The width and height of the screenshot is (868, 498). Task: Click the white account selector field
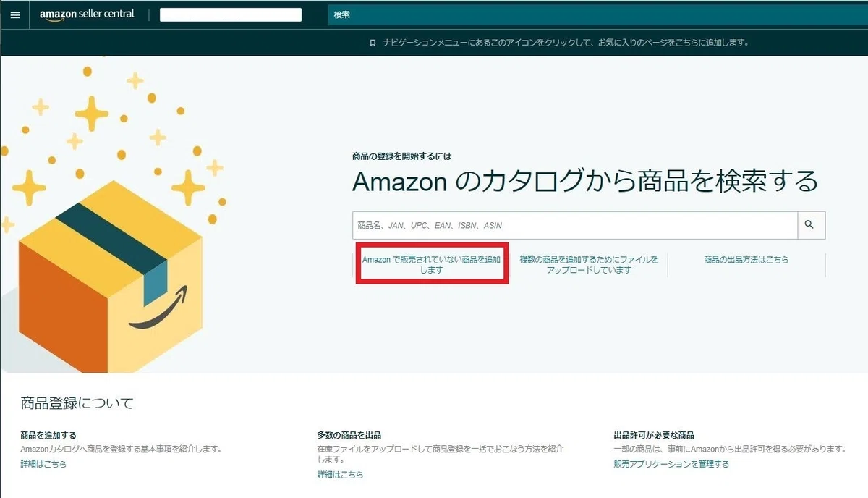231,14
